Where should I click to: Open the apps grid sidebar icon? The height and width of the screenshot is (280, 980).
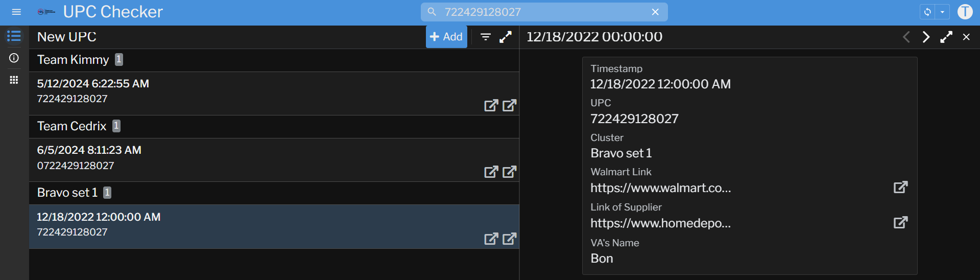click(x=14, y=80)
